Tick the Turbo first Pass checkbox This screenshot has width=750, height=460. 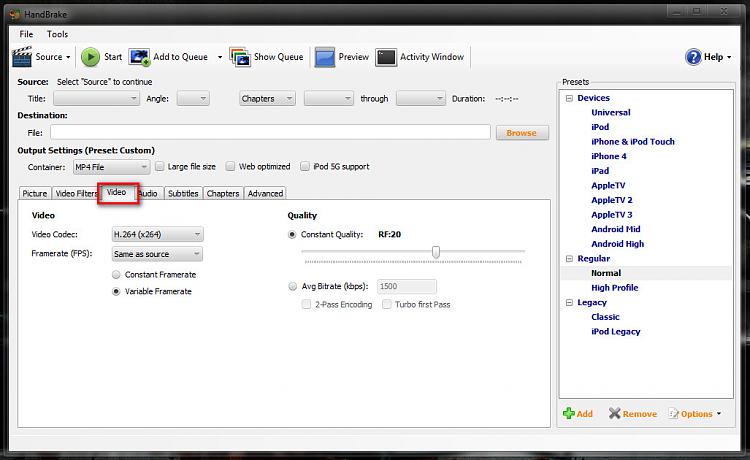pos(386,305)
